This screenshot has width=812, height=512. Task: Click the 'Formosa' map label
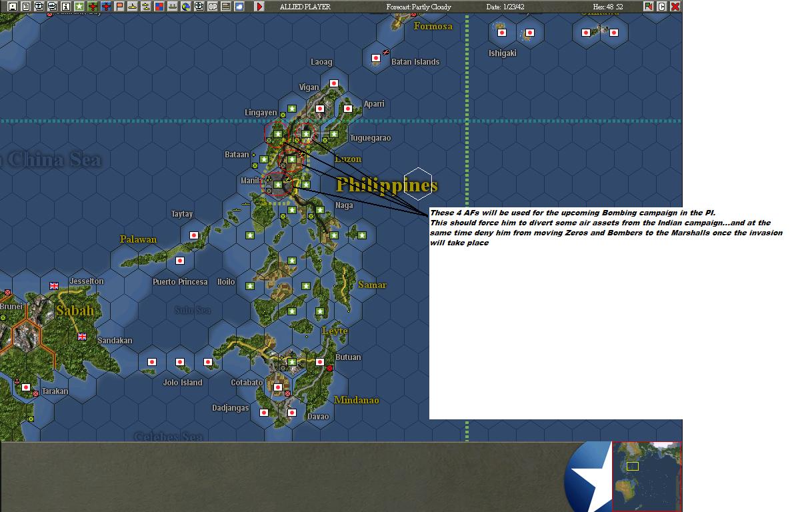pos(433,26)
